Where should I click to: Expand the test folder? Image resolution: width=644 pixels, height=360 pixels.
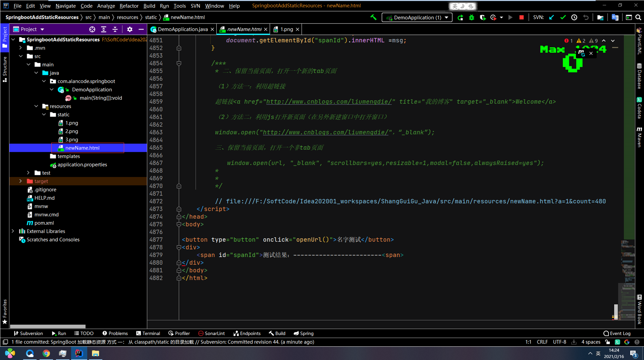point(29,173)
